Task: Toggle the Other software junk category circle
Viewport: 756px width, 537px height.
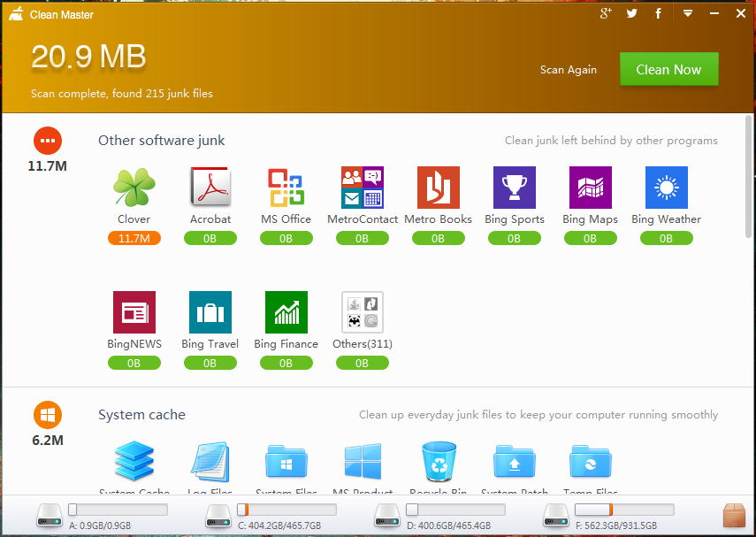Action: coord(47,141)
